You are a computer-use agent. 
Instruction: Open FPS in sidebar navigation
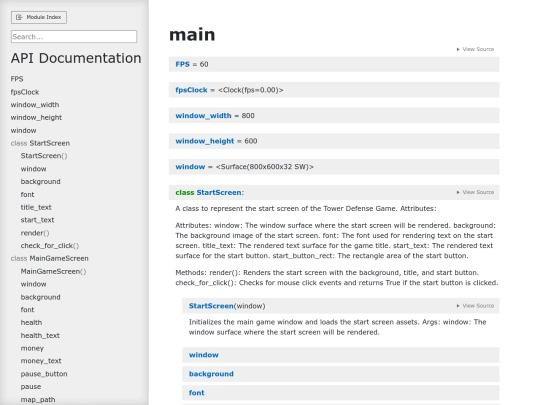click(x=17, y=79)
